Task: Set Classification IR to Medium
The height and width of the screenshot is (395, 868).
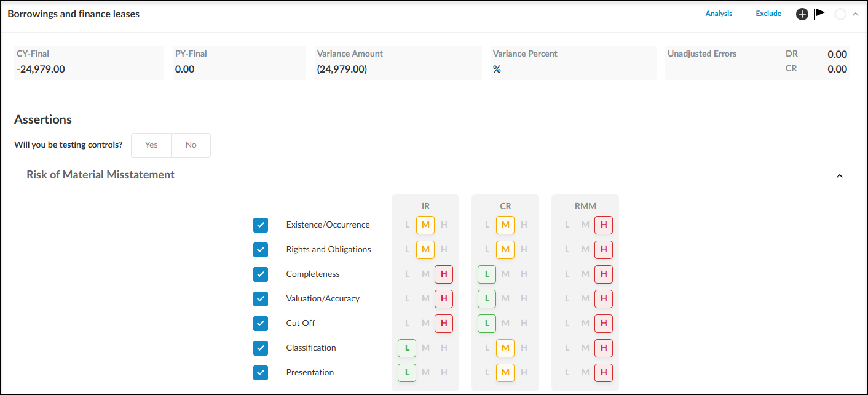Action: pos(425,348)
